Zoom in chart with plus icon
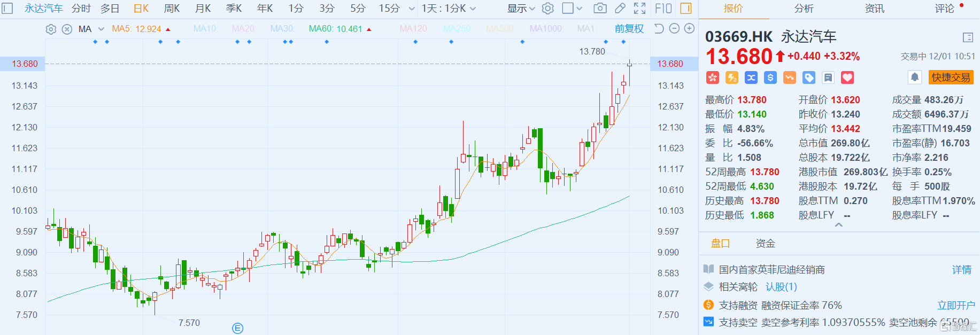Viewport: 980px width, 335px height. click(690, 29)
